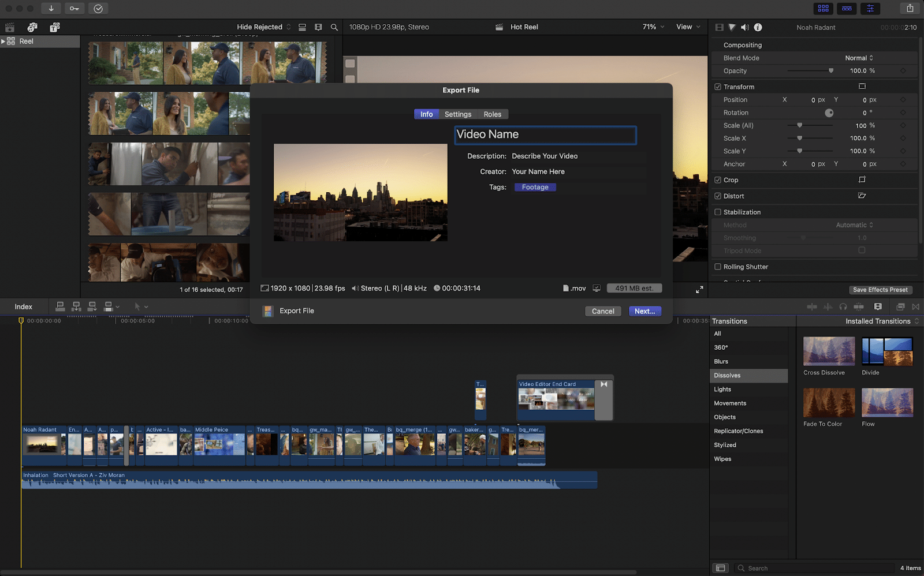Open the info inspector icon

point(758,27)
